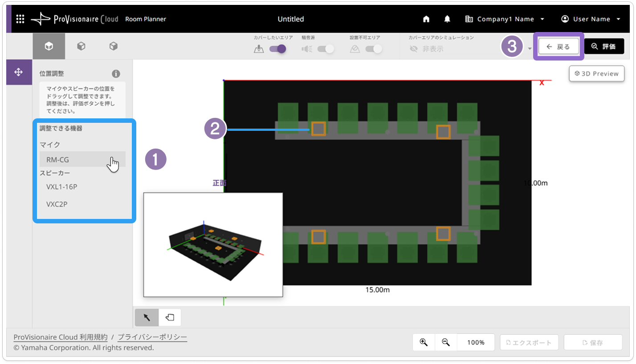Click the info icon beside 位置調整
The image size is (636, 364).
point(116,73)
